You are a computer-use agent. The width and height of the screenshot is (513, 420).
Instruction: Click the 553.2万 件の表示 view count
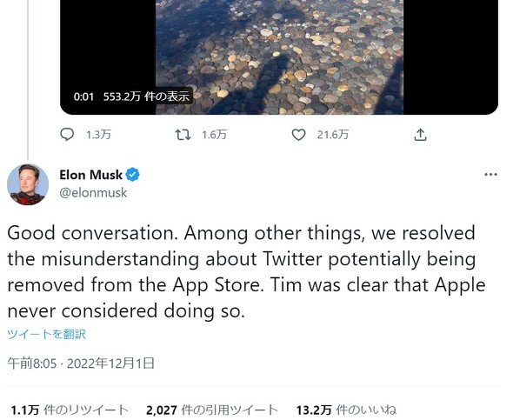click(146, 97)
